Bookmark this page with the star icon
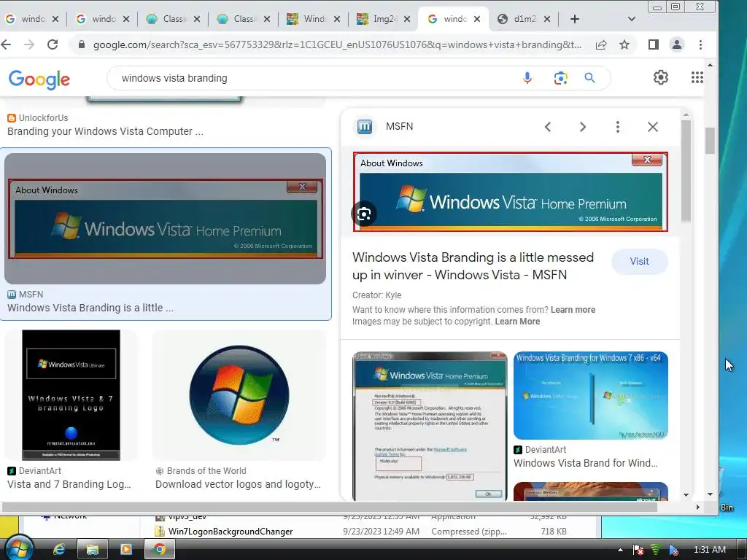747x560 pixels. pyautogui.click(x=624, y=44)
